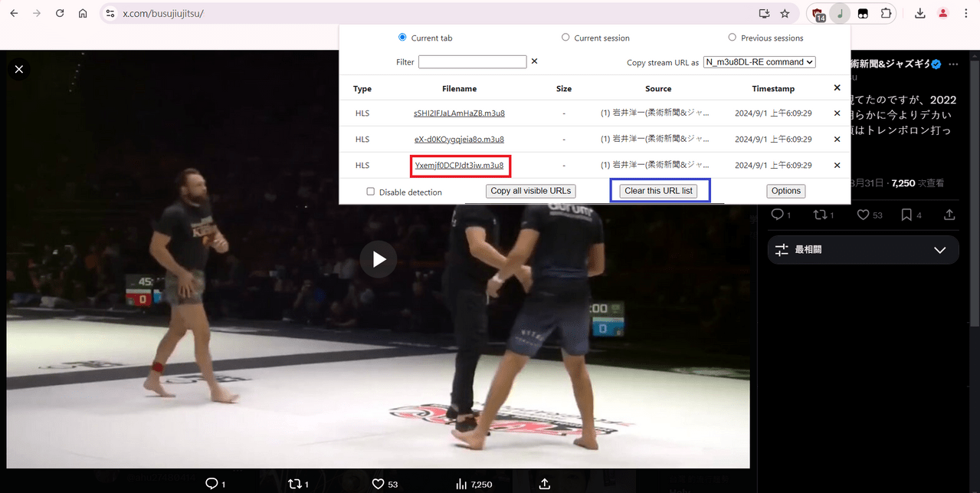Close the video viewer with X icon
This screenshot has width=980, height=493.
19,69
